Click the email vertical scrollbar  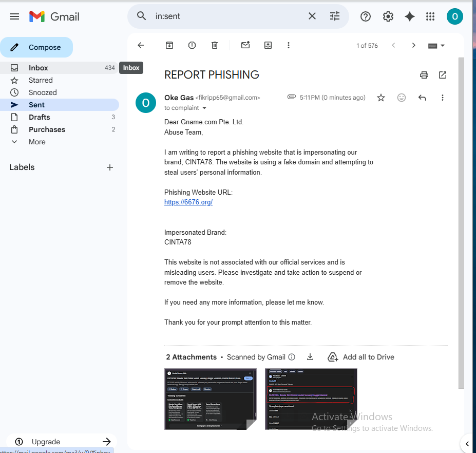[461, 223]
